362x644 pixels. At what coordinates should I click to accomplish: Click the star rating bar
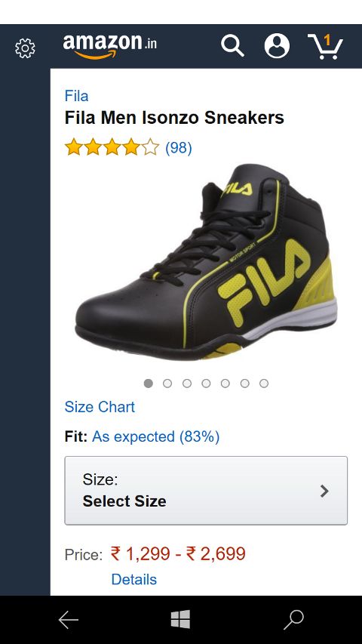point(112,147)
